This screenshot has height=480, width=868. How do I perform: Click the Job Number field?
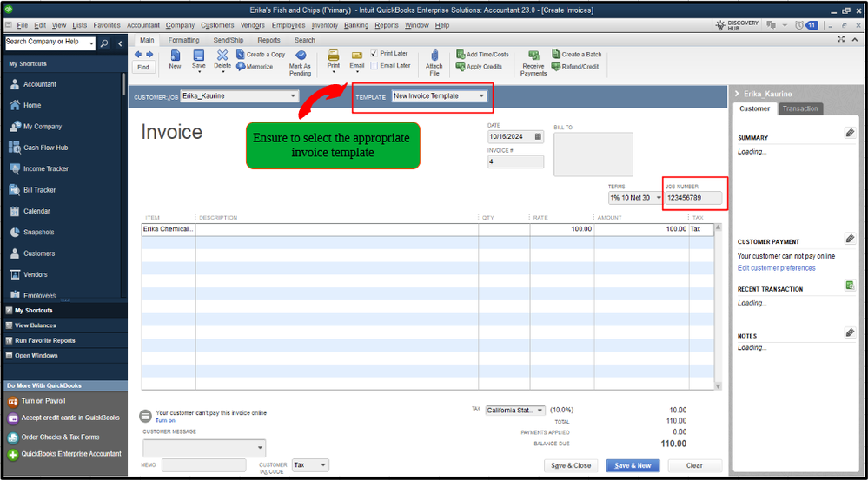pos(693,198)
